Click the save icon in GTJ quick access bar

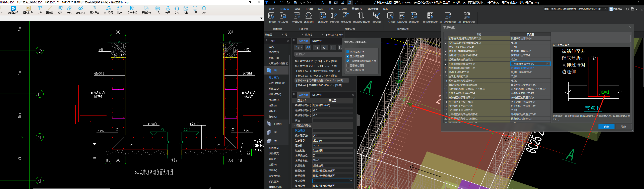295,2
